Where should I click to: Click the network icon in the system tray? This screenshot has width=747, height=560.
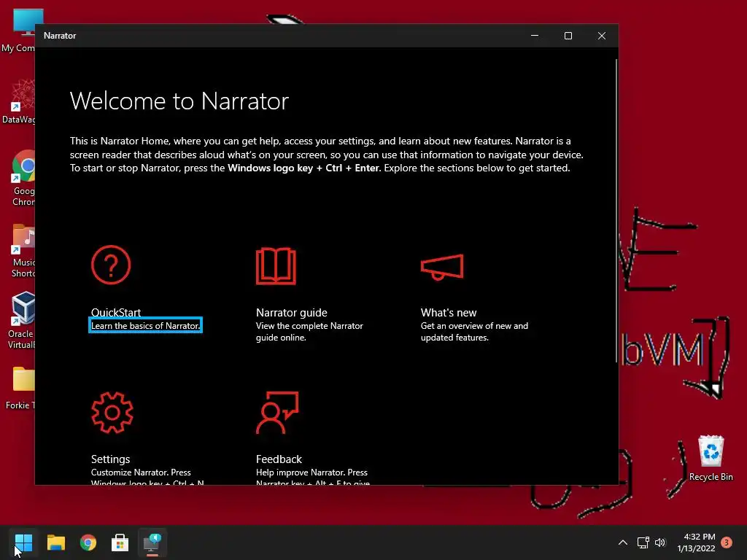coord(643,542)
